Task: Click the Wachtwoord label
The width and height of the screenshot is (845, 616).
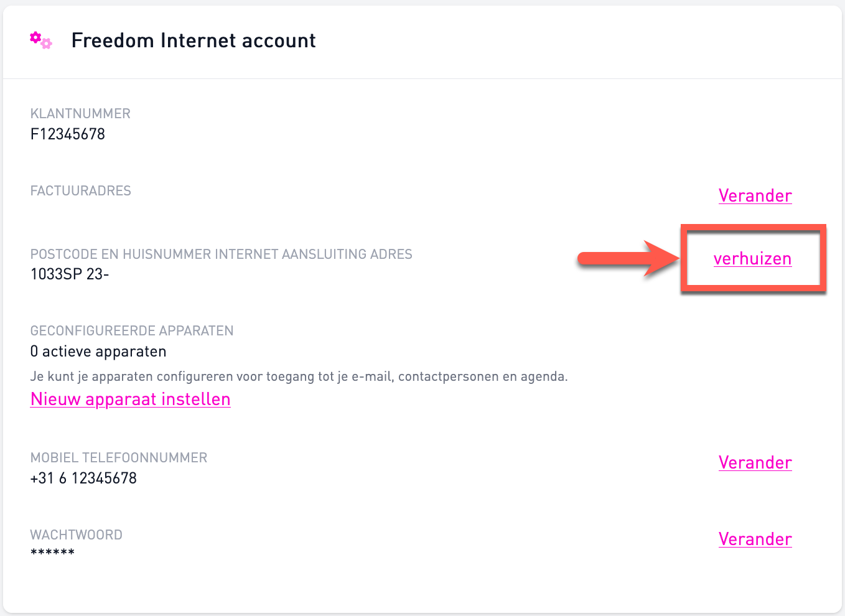Action: pyautogui.click(x=77, y=534)
